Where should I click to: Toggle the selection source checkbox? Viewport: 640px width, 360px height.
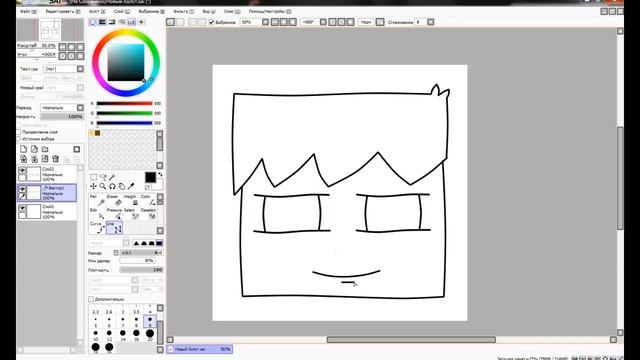[x=18, y=139]
